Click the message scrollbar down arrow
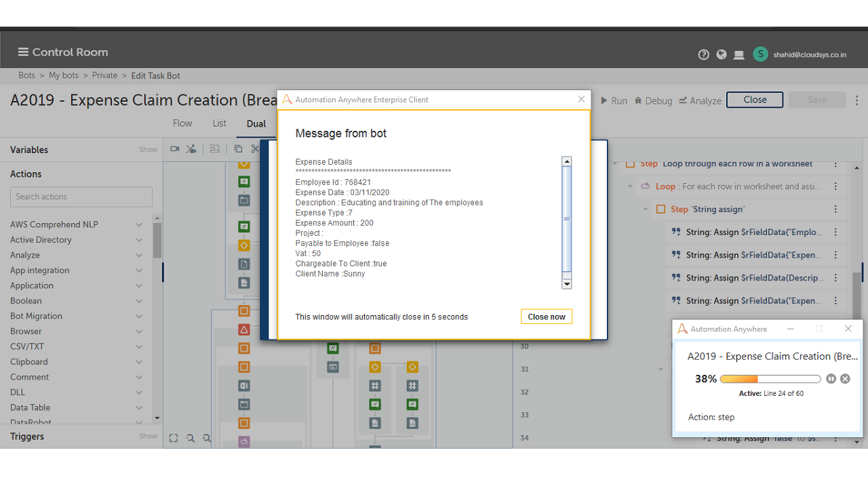 [x=567, y=284]
